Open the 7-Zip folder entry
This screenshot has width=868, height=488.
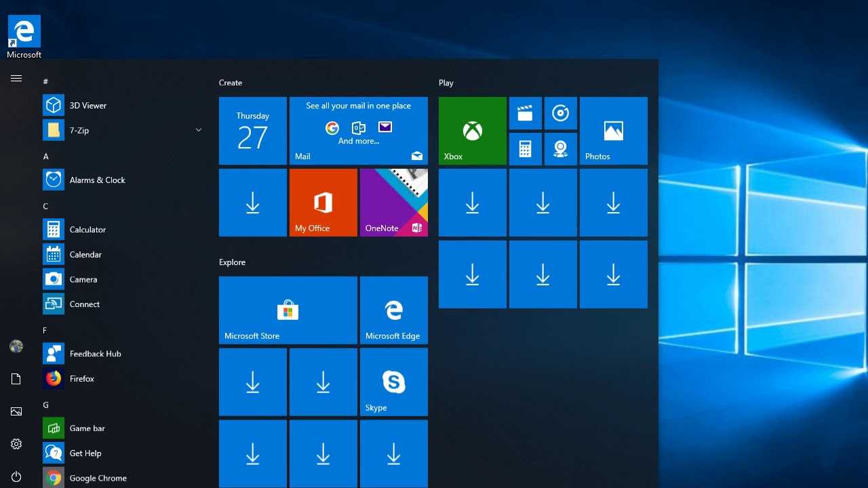point(125,130)
